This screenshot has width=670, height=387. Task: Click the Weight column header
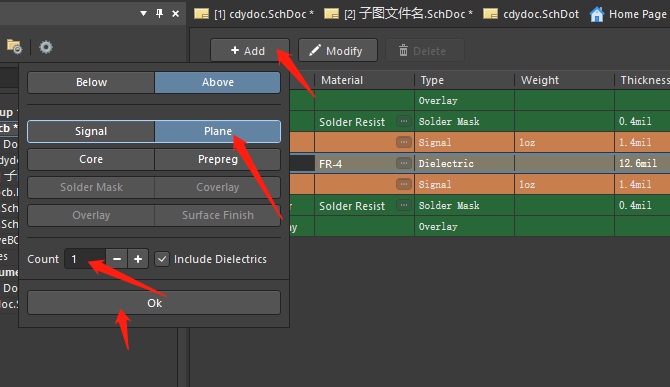click(564, 80)
